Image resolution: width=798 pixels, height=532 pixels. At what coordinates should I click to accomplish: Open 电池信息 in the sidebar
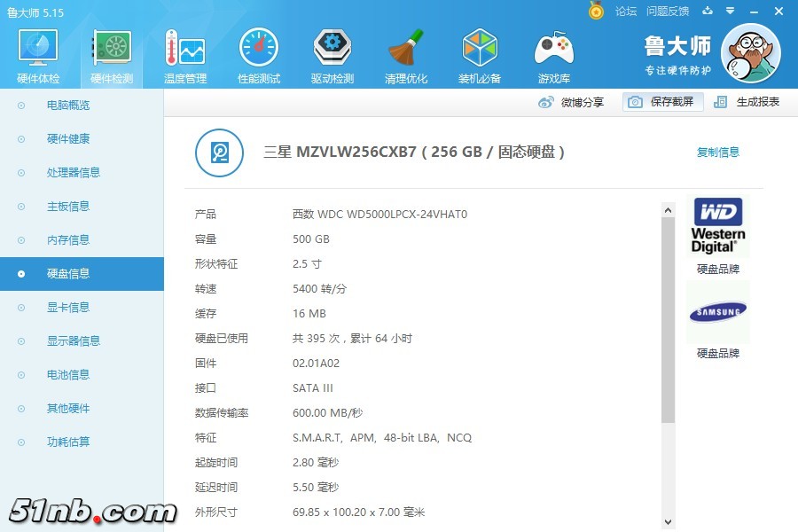pyautogui.click(x=68, y=375)
